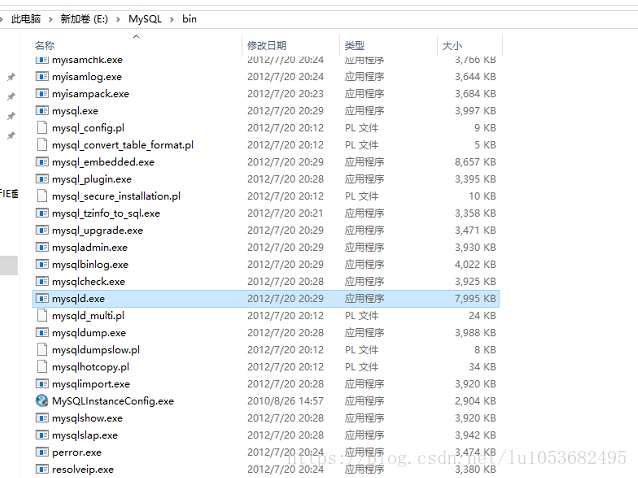Select the file name mysql.exe
Image resolution: width=638 pixels, height=478 pixels.
75,111
